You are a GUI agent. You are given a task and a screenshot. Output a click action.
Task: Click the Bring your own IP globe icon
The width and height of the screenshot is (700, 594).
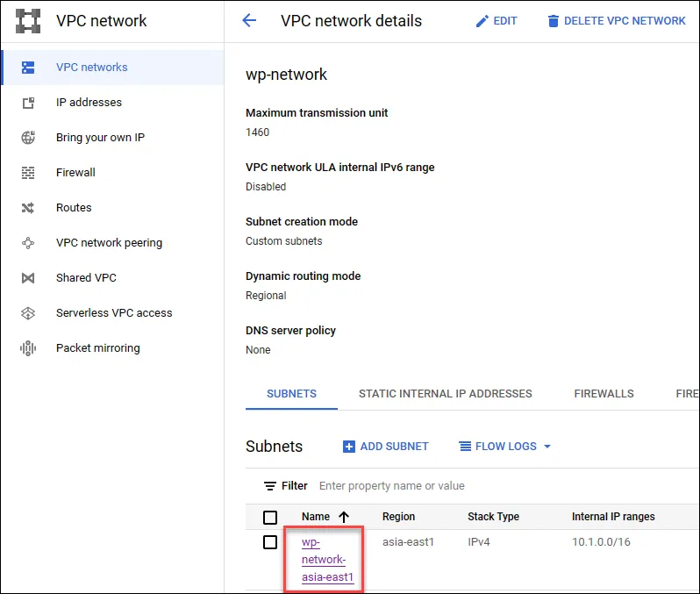pos(28,138)
